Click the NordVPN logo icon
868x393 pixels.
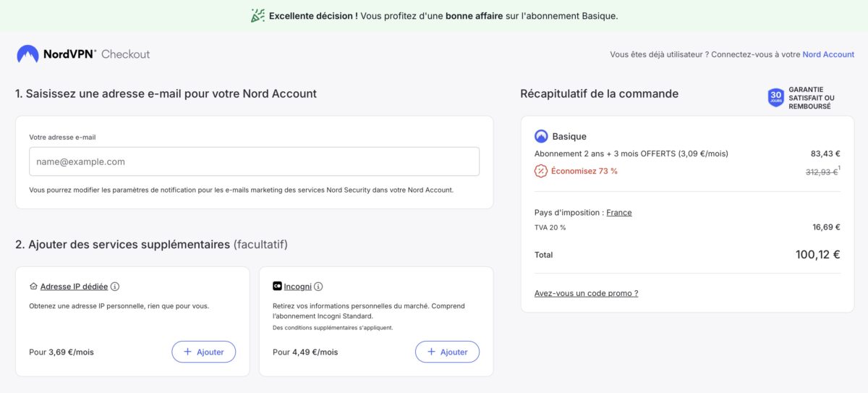pos(27,54)
